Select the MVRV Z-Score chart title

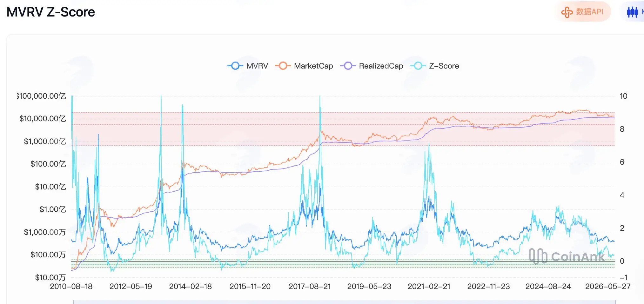click(51, 12)
